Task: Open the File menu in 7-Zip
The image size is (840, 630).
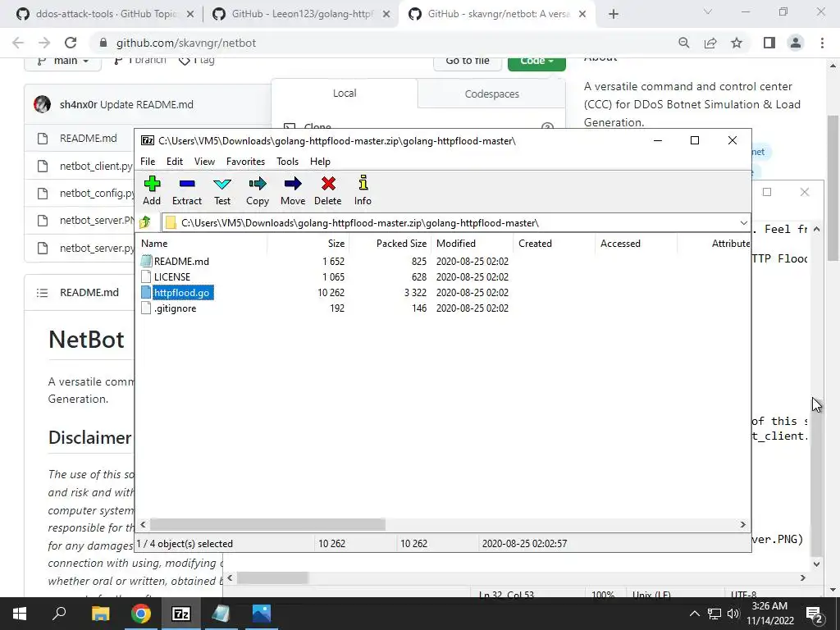Action: point(148,162)
